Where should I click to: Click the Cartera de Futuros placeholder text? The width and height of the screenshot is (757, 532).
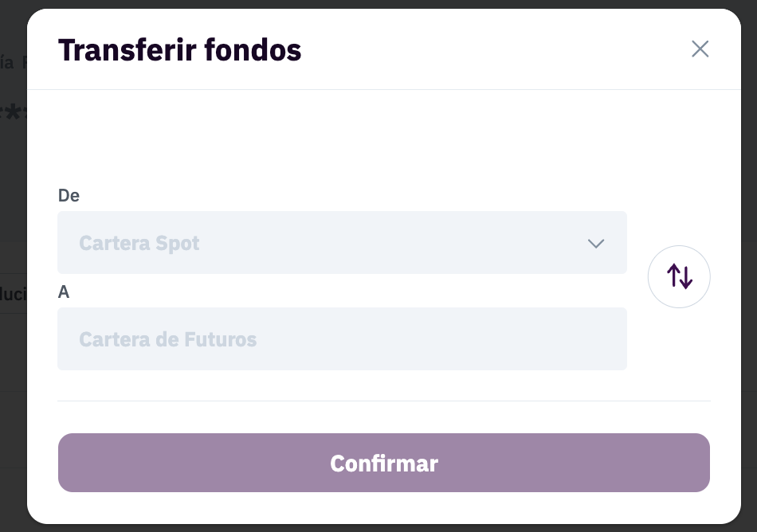(168, 339)
